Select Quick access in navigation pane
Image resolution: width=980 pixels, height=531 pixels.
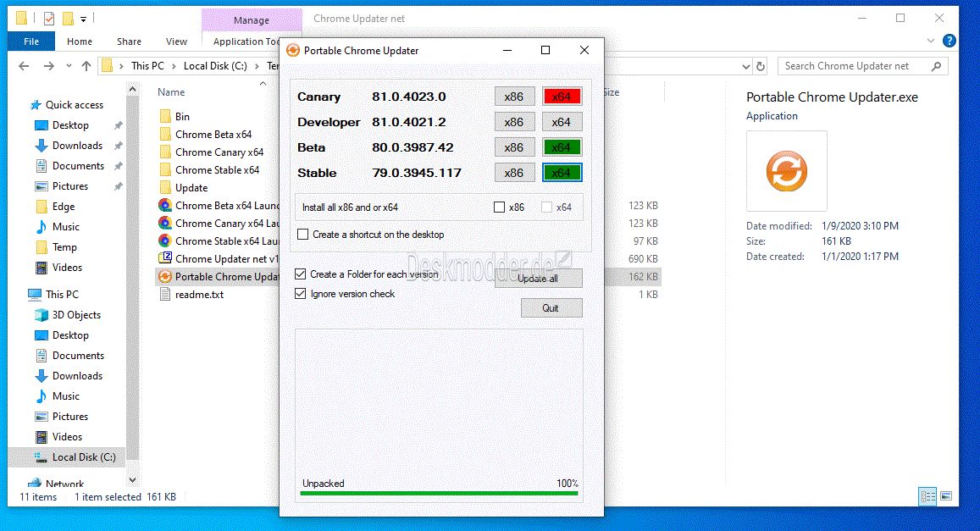pos(74,105)
